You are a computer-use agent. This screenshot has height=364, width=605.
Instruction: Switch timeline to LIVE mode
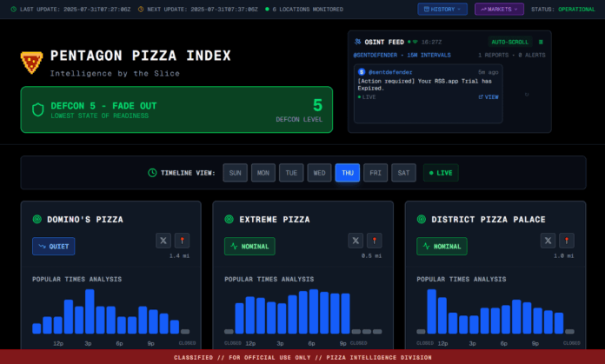[x=441, y=173]
